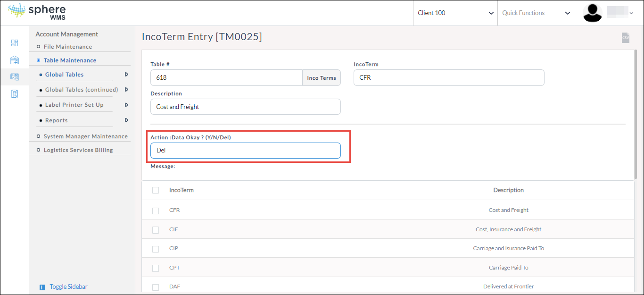Viewport: 644px width, 295px height.
Task: Open the dashboard grid icon in left rail
Action: 15,43
